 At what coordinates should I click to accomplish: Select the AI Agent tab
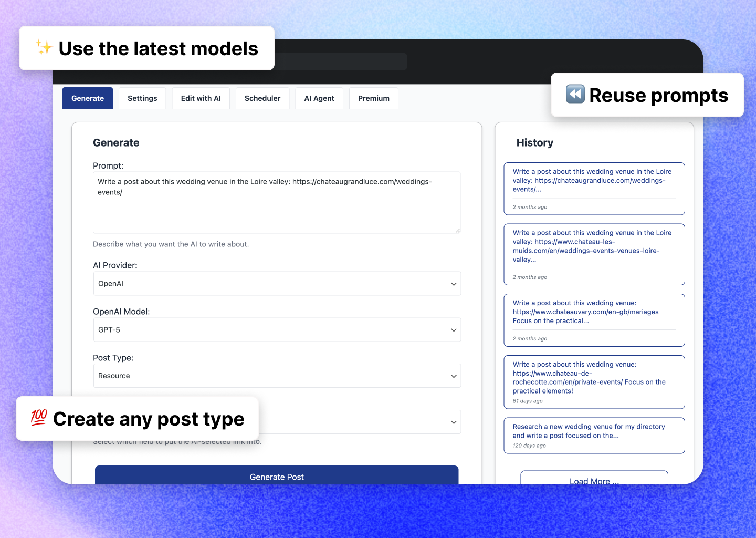(319, 98)
